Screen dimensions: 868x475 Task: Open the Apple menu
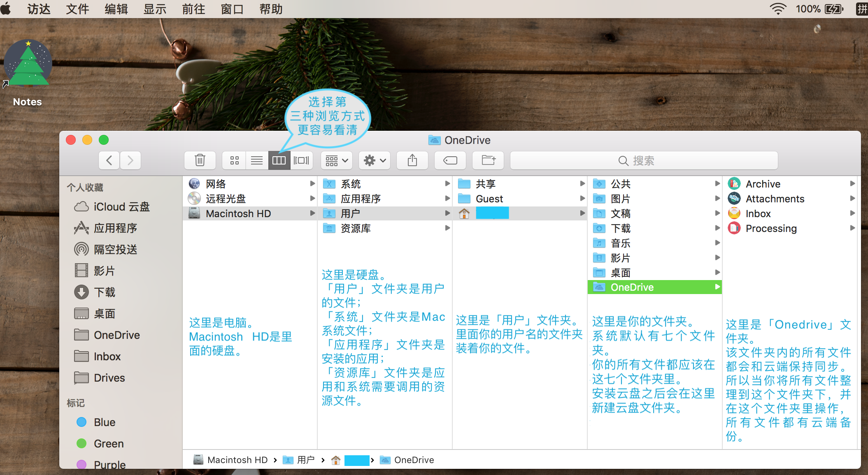(6, 9)
